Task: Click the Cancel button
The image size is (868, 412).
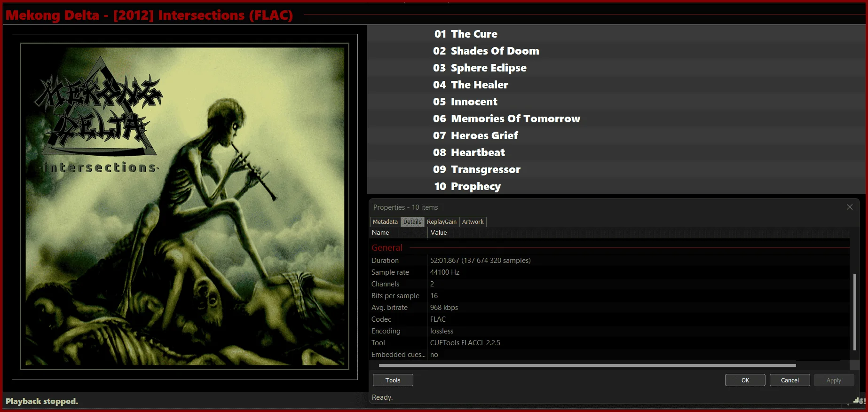Action: [x=790, y=380]
